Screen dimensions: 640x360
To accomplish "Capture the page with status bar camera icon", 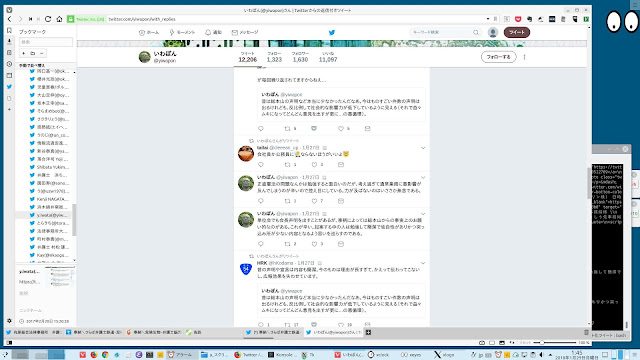I will [482, 342].
